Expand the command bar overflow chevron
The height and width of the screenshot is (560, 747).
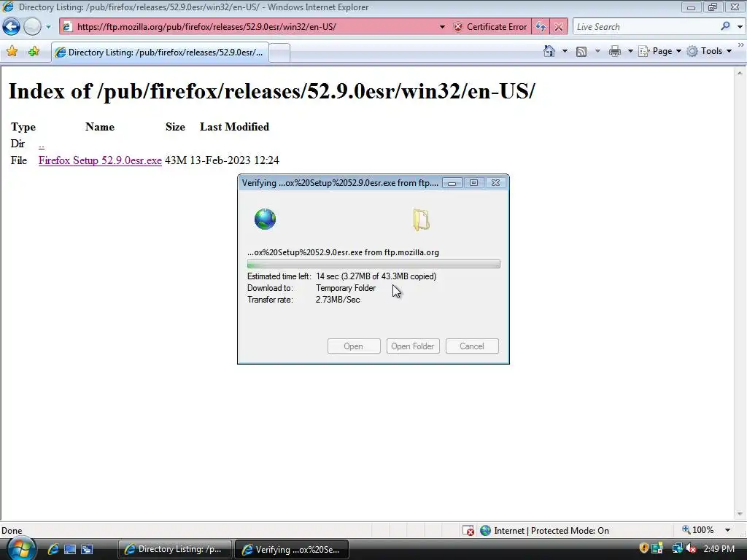coord(741,44)
